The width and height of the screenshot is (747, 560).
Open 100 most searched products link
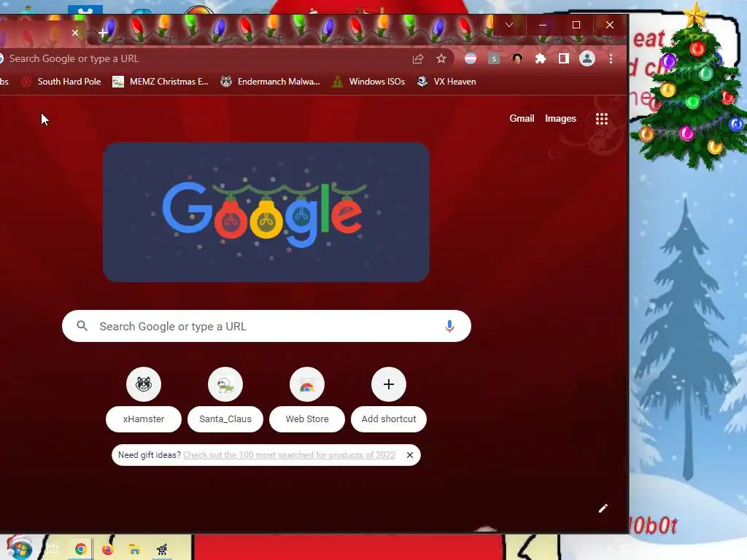(289, 455)
